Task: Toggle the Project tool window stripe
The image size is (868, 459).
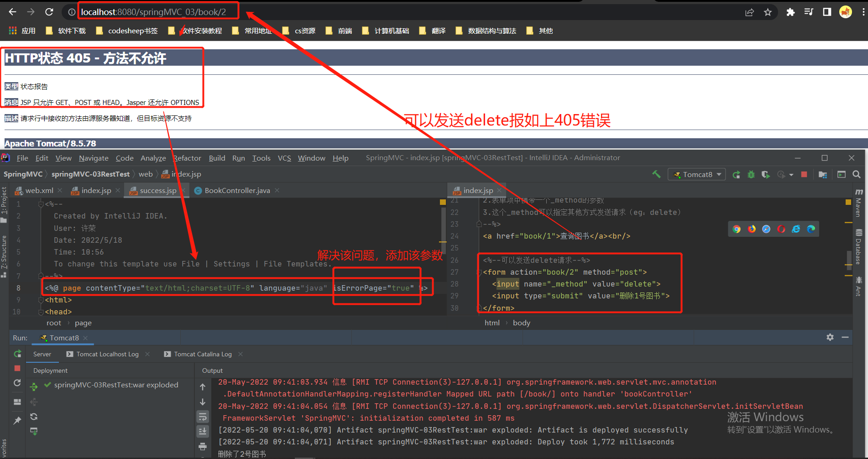Action: [x=4, y=204]
